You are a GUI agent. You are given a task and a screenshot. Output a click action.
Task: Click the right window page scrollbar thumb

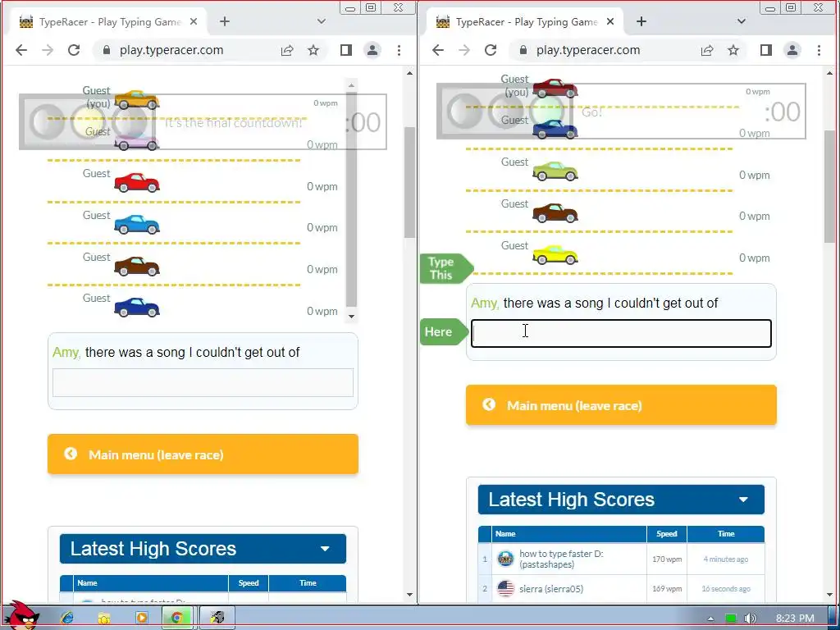click(830, 186)
